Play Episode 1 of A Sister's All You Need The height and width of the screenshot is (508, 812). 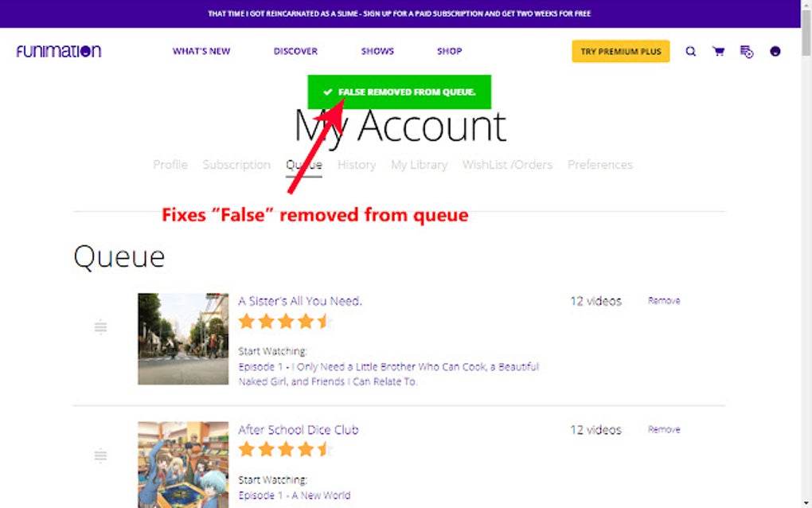coord(388,374)
